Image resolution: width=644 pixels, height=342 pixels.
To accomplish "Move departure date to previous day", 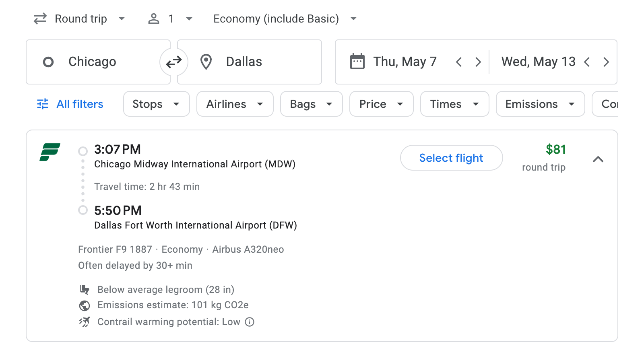I will point(458,62).
